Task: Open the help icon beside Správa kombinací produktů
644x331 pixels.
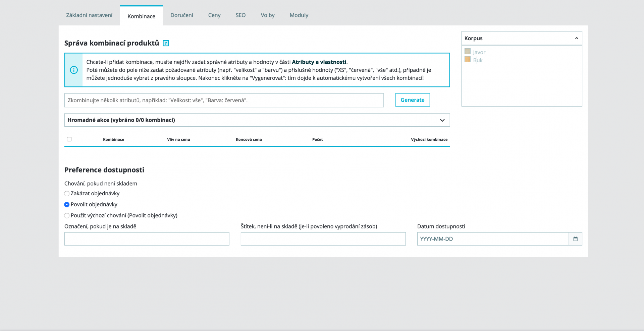Action: coord(166,43)
